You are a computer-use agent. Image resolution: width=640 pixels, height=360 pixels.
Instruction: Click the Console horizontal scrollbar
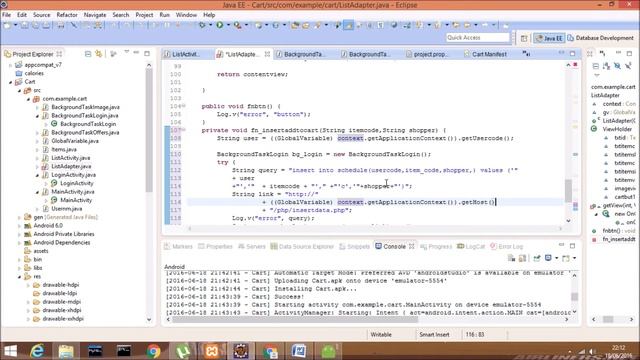click(x=295, y=320)
